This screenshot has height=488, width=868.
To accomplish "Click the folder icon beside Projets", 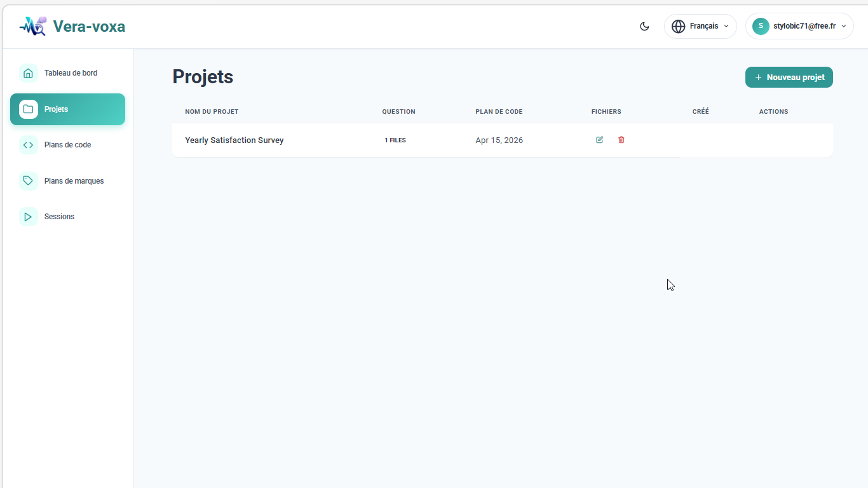I will [28, 109].
